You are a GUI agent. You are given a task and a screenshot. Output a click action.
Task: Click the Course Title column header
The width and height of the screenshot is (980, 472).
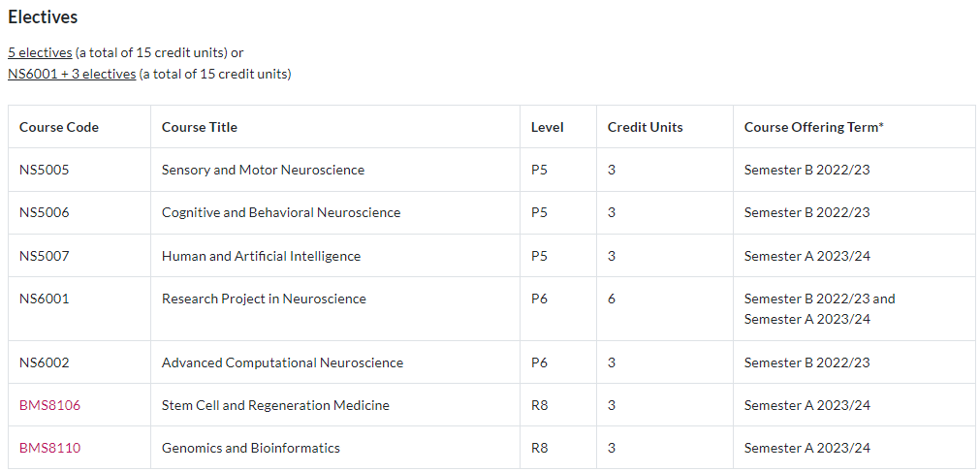point(200,127)
